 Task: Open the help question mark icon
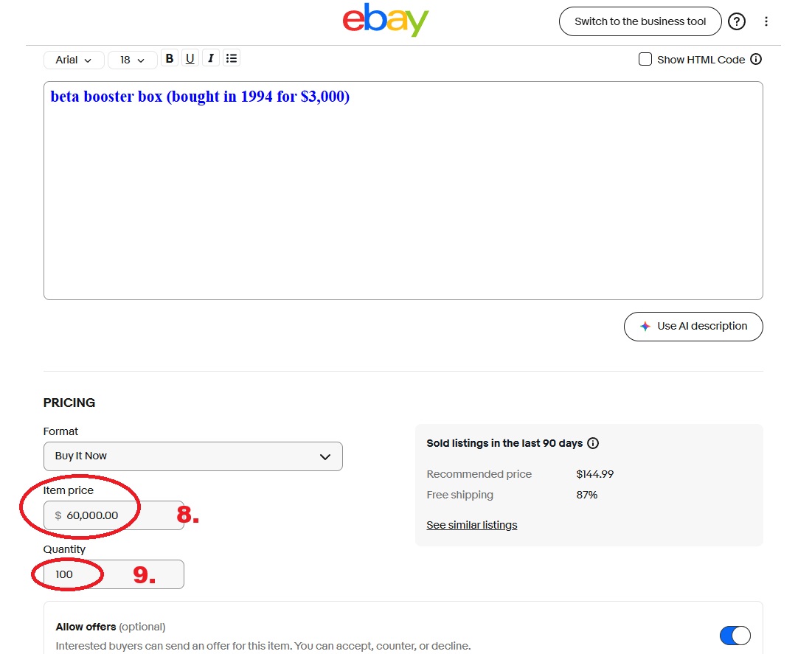(x=736, y=21)
